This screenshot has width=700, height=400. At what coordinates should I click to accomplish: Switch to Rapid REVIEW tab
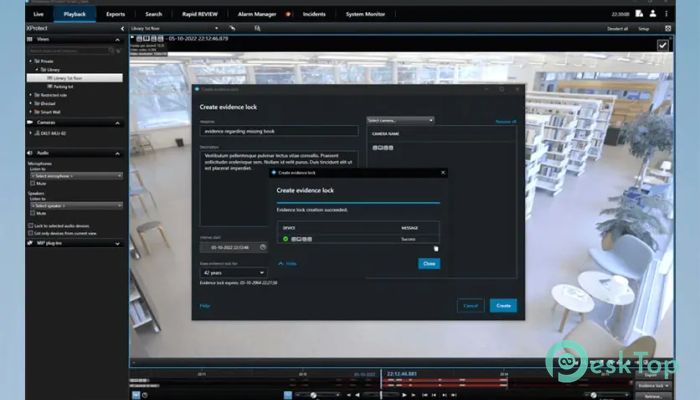pos(200,14)
